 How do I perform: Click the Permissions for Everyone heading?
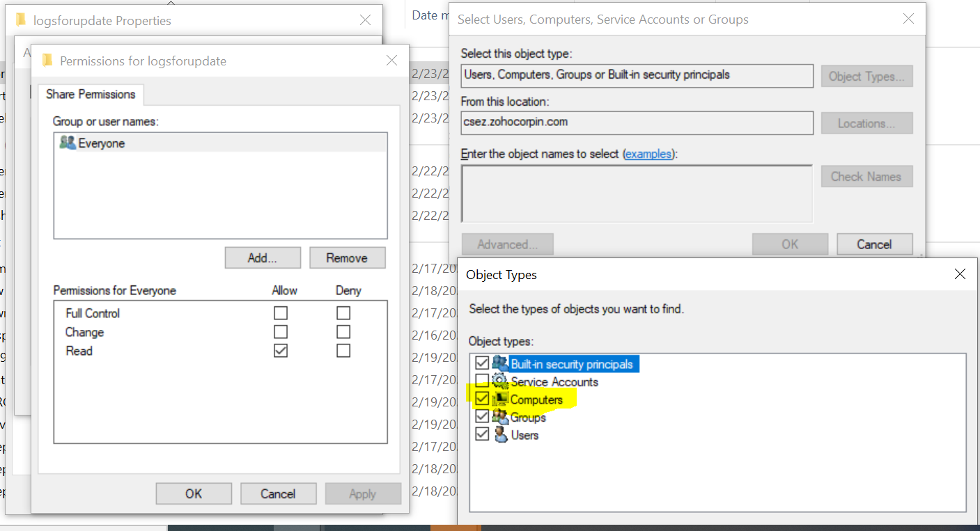coord(114,290)
